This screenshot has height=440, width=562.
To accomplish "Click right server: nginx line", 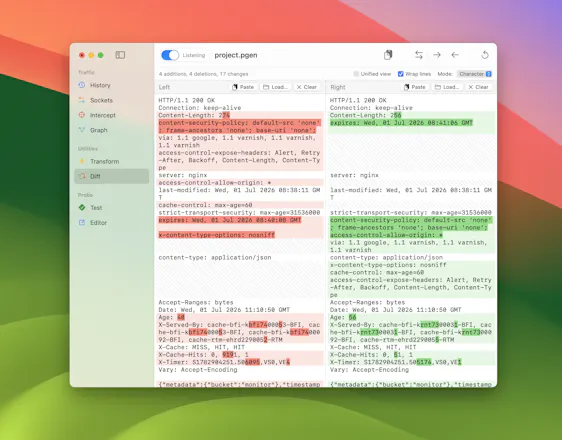I will coord(354,175).
